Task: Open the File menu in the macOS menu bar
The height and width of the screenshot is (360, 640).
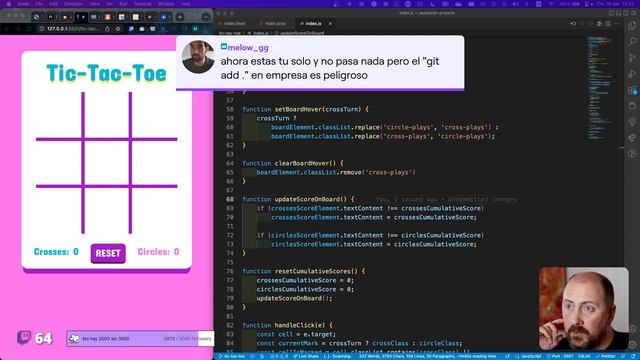Action: pos(39,4)
